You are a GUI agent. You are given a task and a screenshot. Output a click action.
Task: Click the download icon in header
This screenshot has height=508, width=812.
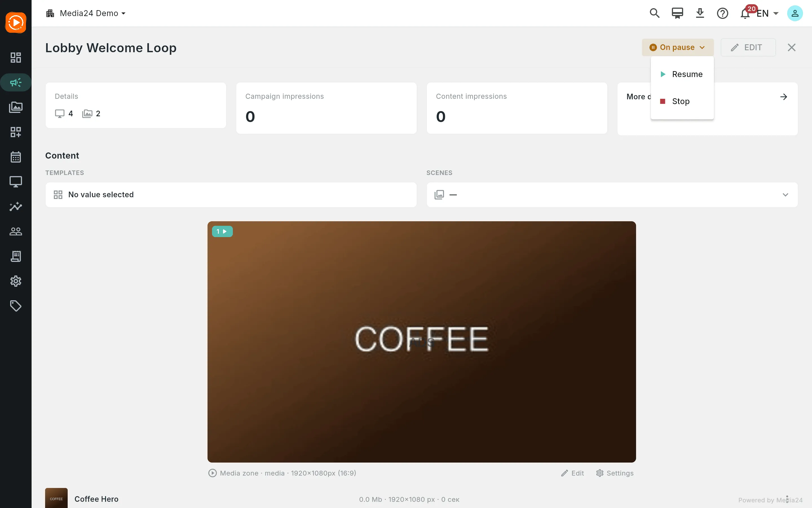pyautogui.click(x=700, y=13)
